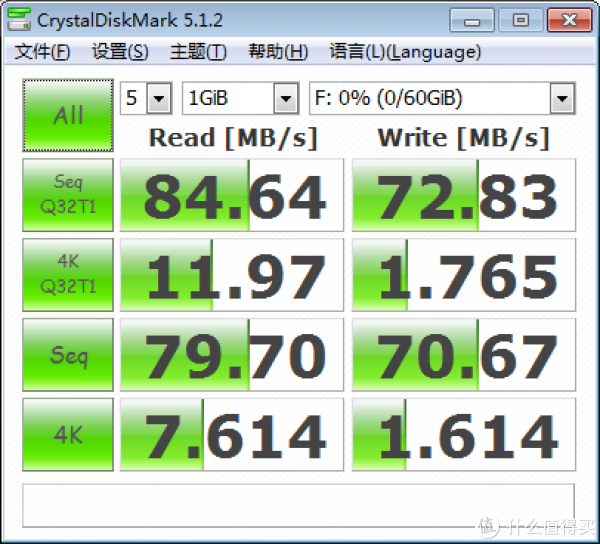Expand the drive dropdown showing F: 0% (0/60GiB)

(562, 98)
